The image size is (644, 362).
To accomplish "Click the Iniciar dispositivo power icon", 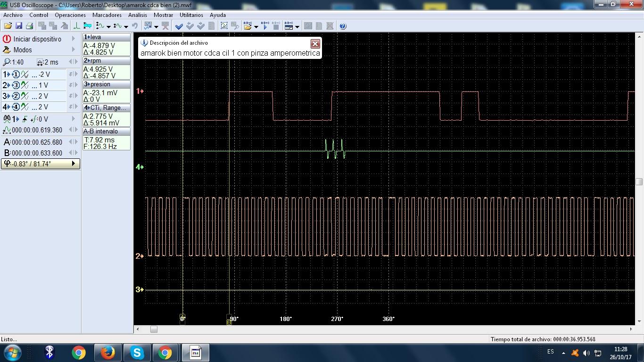I will 7,39.
